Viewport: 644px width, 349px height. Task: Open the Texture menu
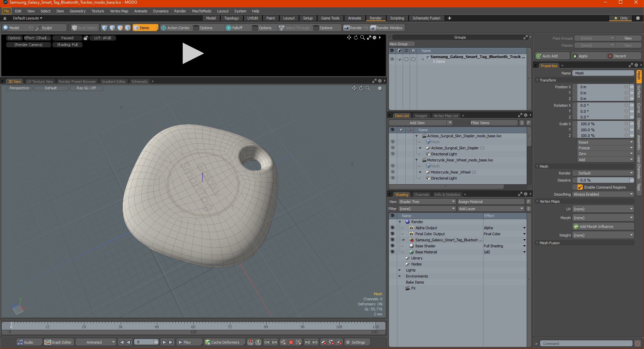click(x=98, y=11)
